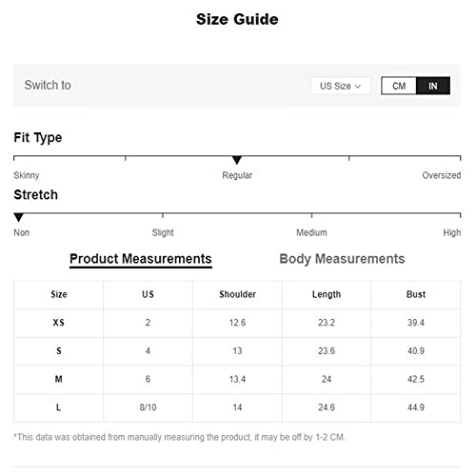Select the L size row cell

click(59, 407)
